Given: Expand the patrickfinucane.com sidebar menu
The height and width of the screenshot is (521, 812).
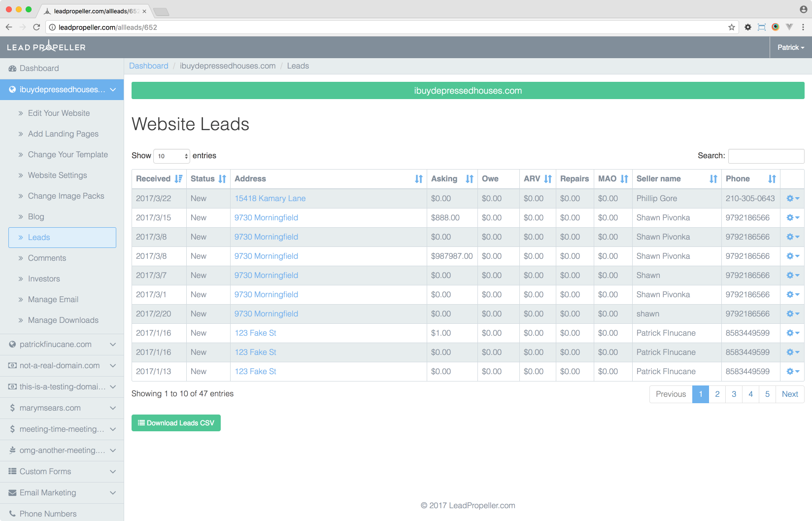Looking at the screenshot, I should [x=113, y=344].
